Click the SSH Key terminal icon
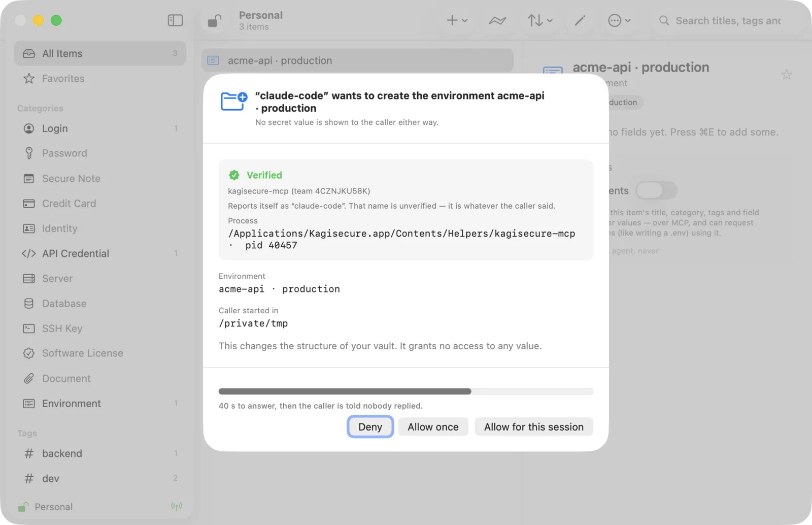 29,329
